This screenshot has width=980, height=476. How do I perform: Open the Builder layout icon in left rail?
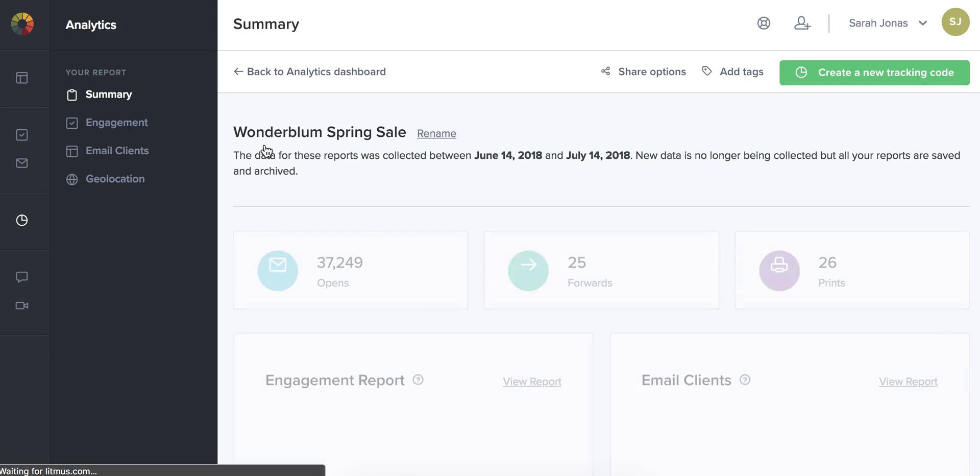[22, 78]
